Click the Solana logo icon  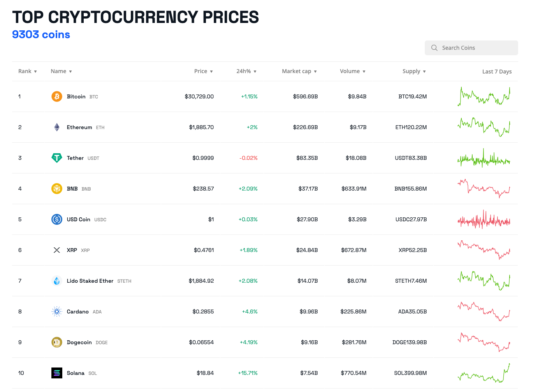tap(57, 373)
